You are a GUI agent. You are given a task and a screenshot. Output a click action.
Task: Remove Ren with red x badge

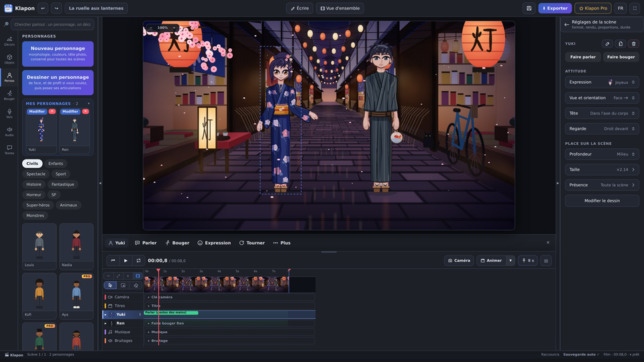(x=85, y=112)
